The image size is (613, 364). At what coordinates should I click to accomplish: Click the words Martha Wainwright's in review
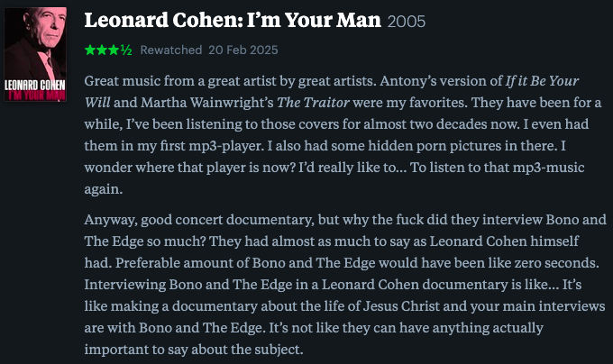tap(207, 103)
